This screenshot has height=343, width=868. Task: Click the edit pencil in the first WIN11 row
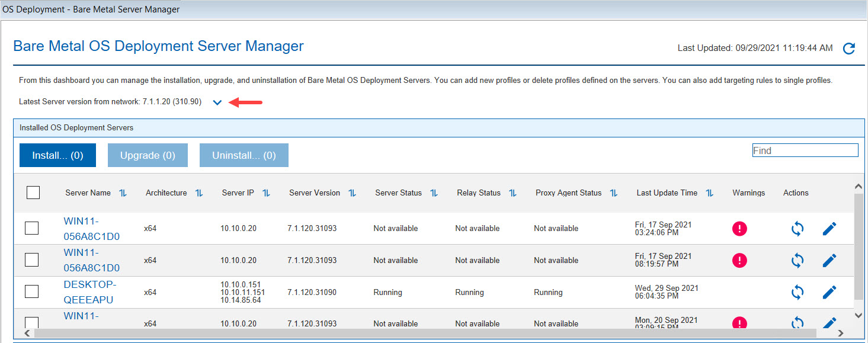click(829, 229)
